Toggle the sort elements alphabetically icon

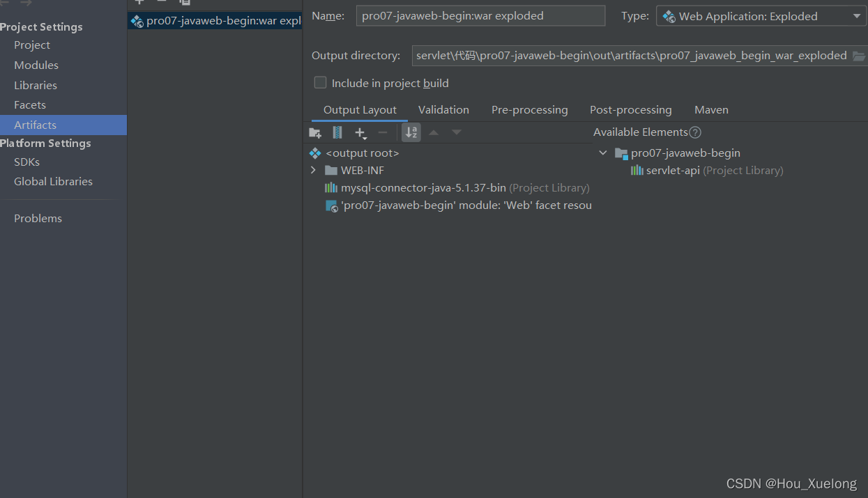click(x=411, y=132)
